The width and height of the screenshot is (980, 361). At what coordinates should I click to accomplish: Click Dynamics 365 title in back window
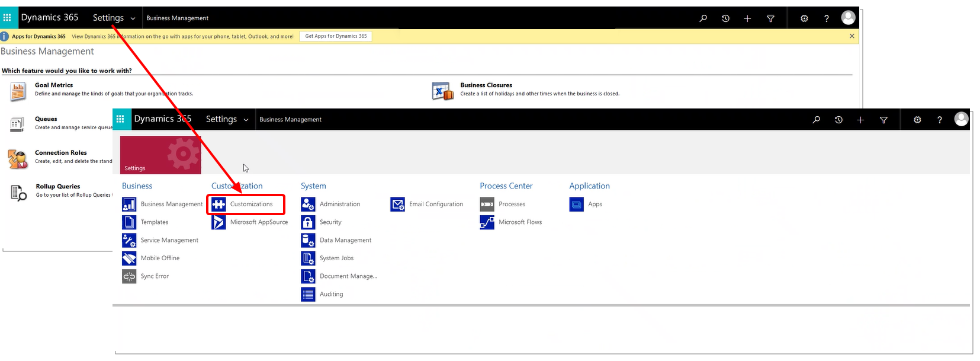[x=50, y=17]
